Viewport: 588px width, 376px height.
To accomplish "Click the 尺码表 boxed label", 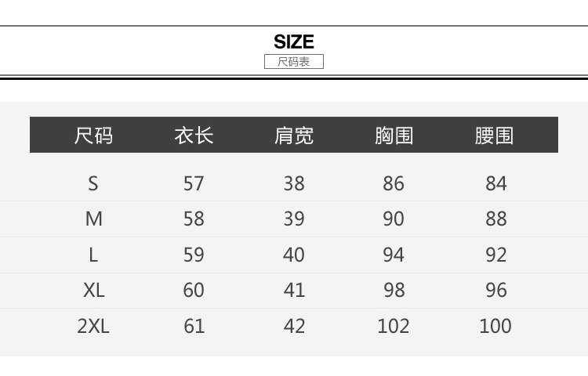I will coord(294,62).
